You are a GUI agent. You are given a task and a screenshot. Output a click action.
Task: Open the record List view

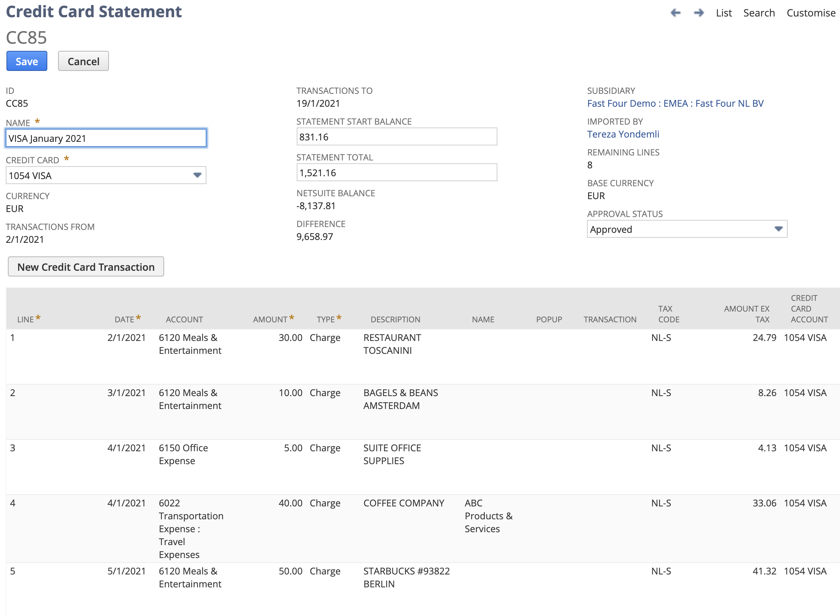724,12
